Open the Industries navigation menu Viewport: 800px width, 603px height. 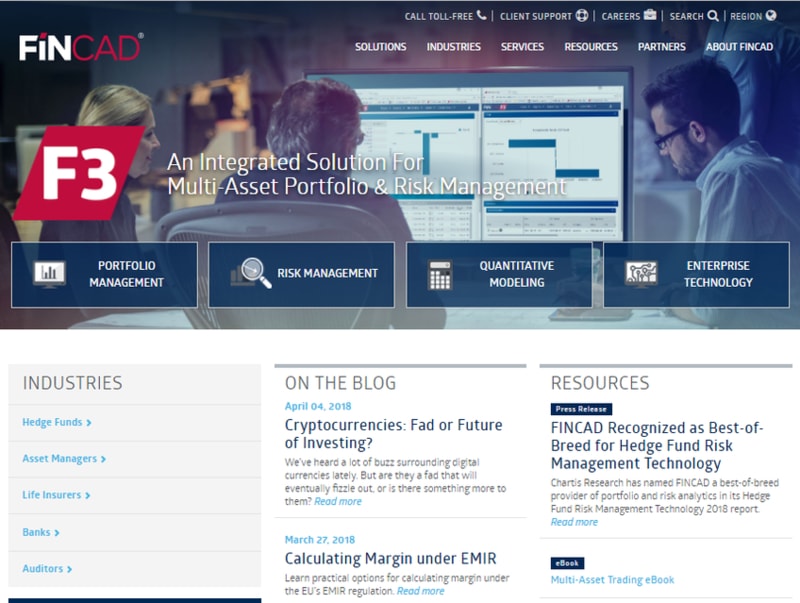[x=454, y=46]
